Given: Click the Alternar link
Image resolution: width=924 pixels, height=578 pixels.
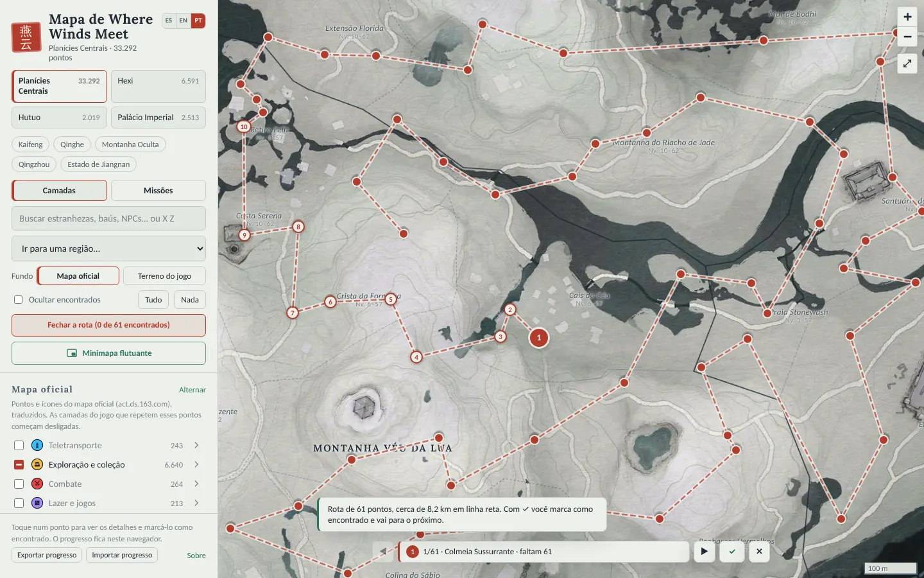Looking at the screenshot, I should (x=193, y=390).
